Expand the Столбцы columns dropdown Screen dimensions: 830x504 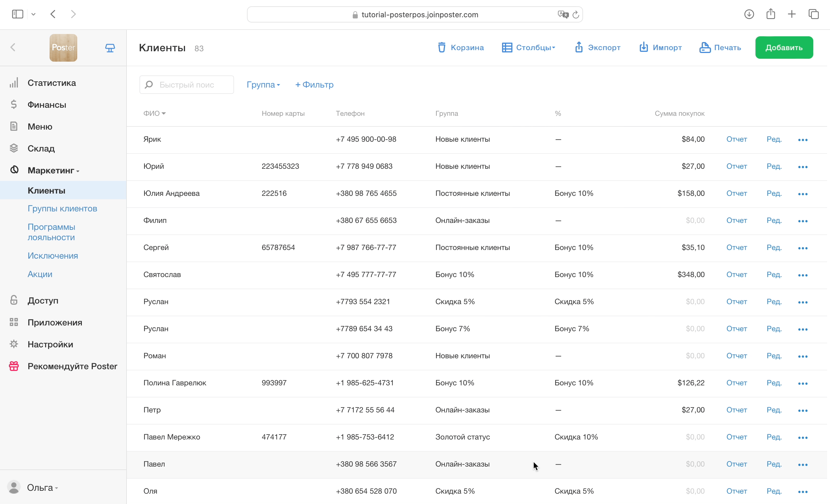tap(529, 48)
